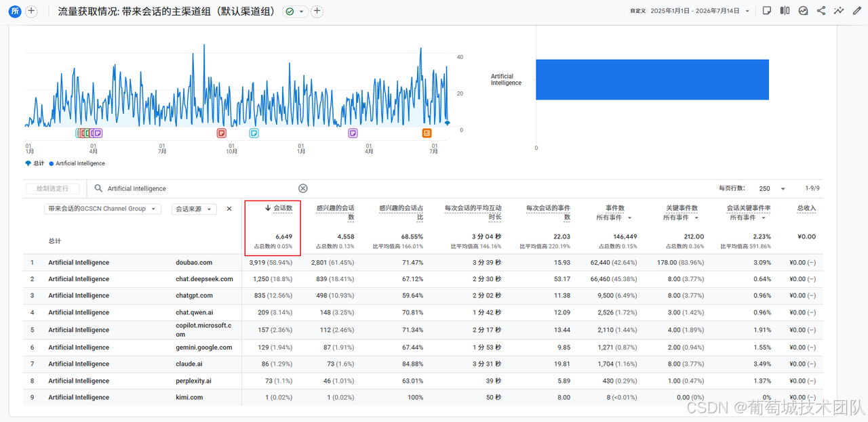Click the '总计' totals row label
The height and width of the screenshot is (422, 868).
(x=55, y=241)
